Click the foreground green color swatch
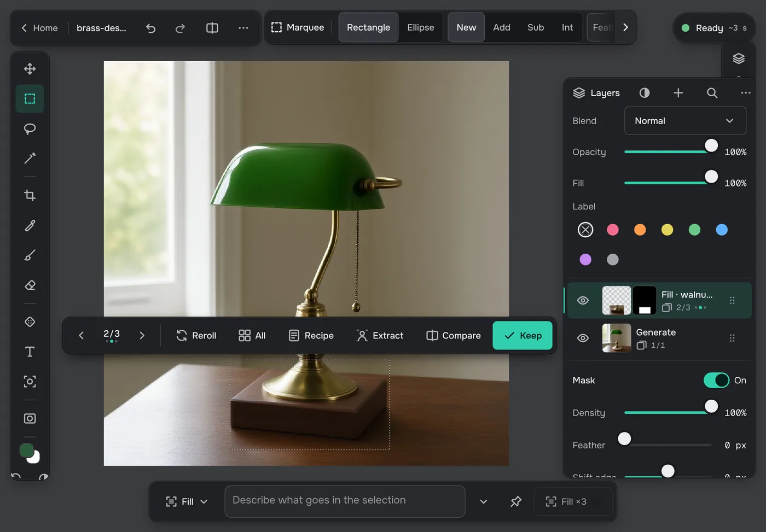Viewport: 766px width, 532px height. tap(27, 450)
